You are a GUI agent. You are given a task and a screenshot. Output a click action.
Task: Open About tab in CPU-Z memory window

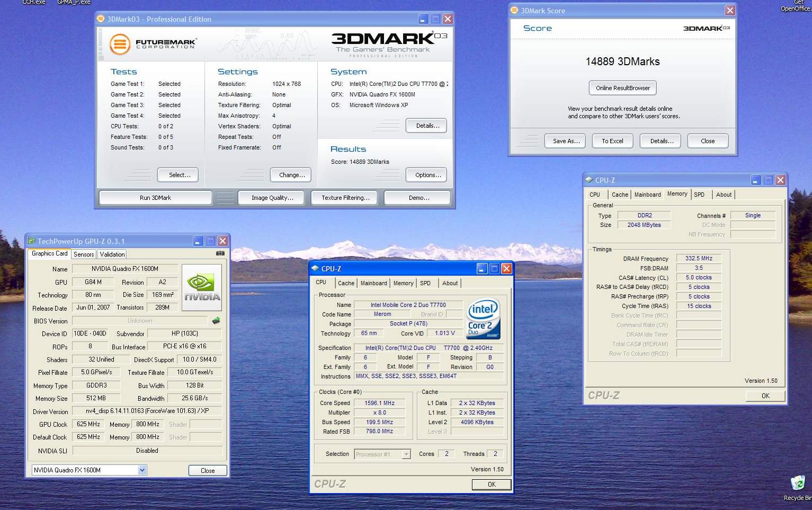[724, 195]
